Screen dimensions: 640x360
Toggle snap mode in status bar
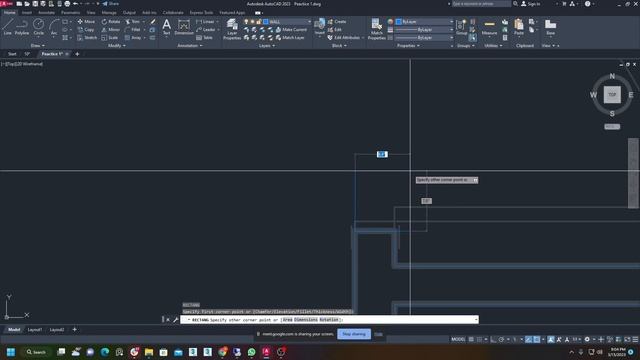(x=480, y=339)
